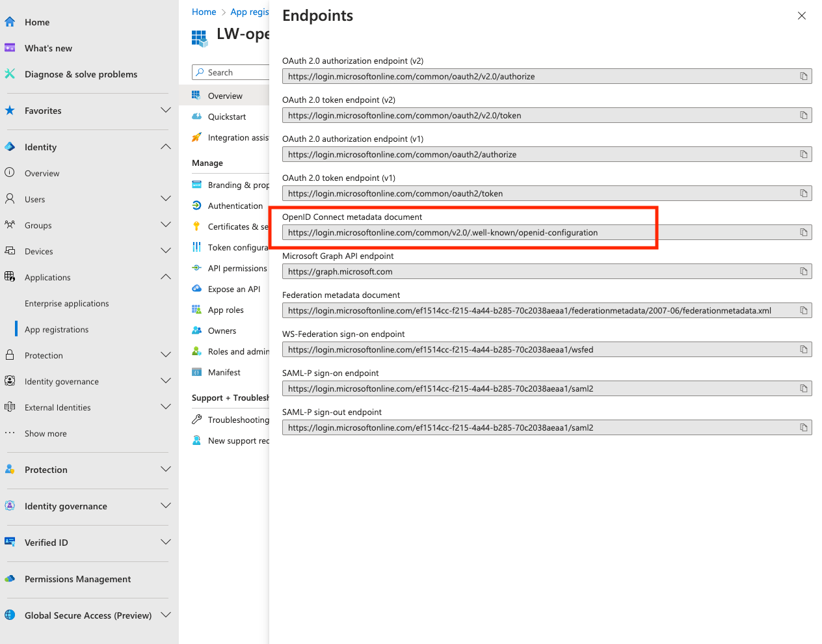Expand the Groups submenu chevron
Screen dimensions: 822x644
click(x=166, y=224)
